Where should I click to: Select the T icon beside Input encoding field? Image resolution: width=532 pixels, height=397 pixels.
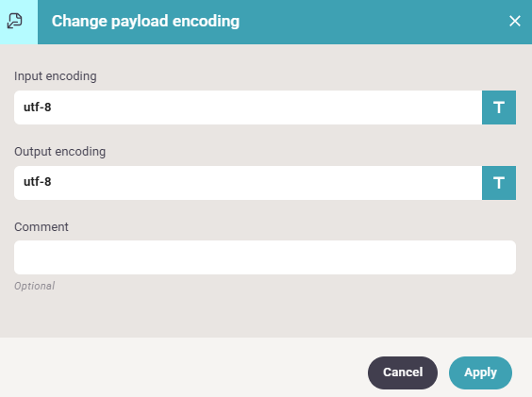pos(499,108)
